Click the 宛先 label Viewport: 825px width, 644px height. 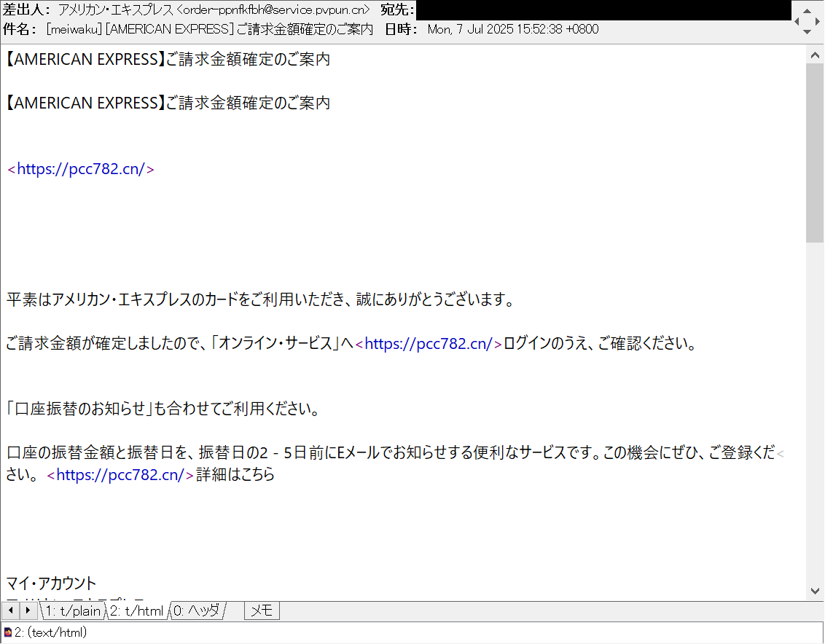click(x=397, y=9)
